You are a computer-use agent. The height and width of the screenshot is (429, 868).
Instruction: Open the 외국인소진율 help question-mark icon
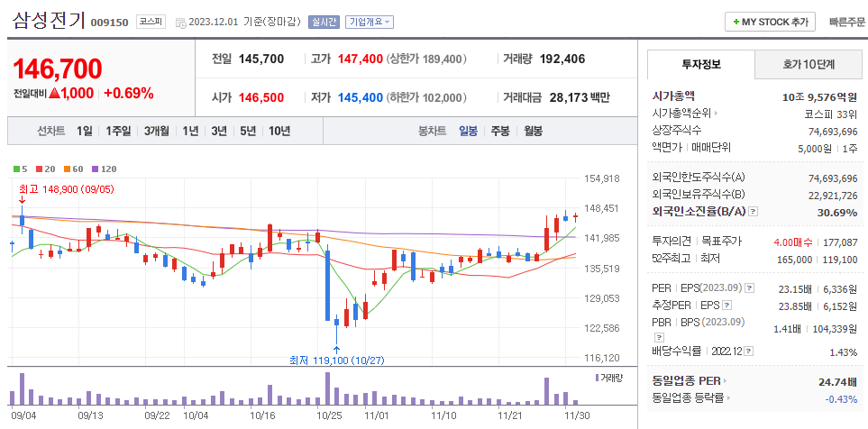click(753, 212)
